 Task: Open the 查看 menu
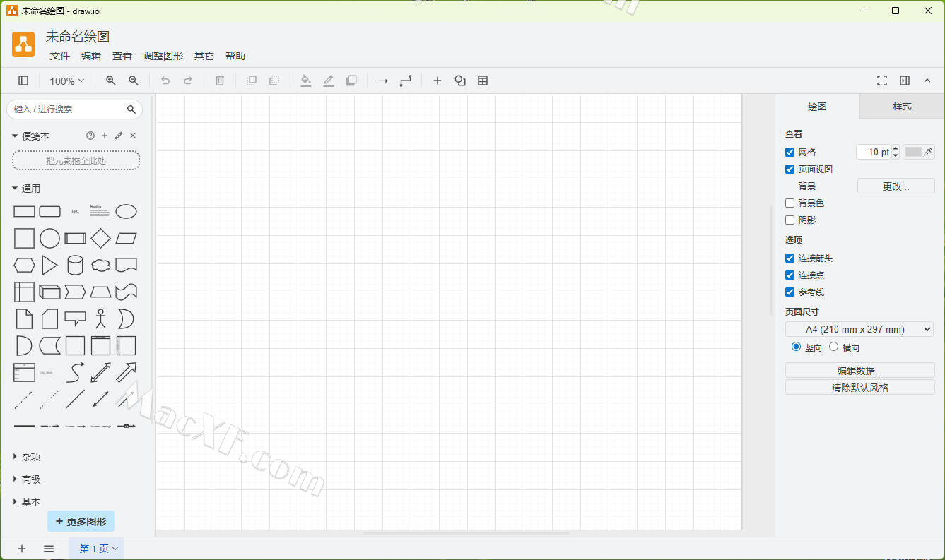(x=122, y=56)
